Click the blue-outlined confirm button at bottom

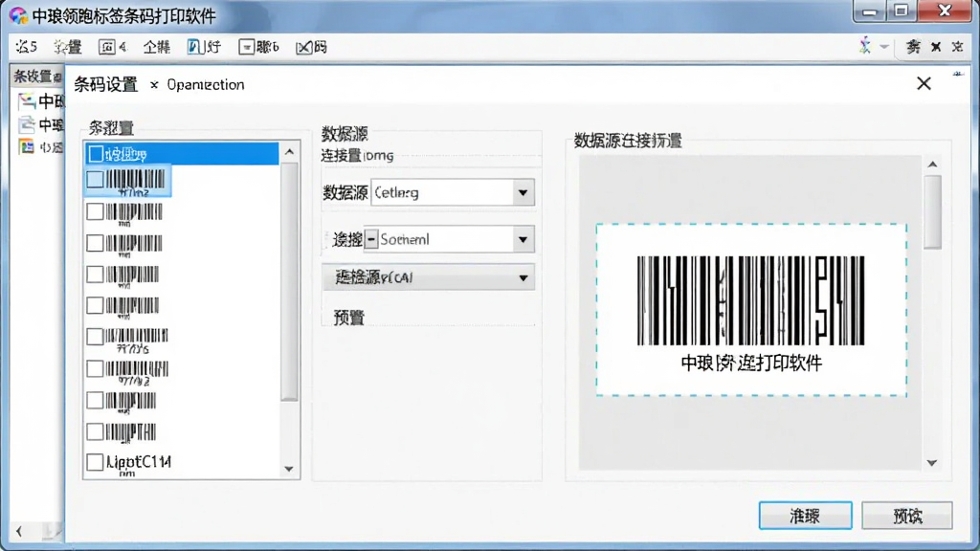pyautogui.click(x=805, y=516)
